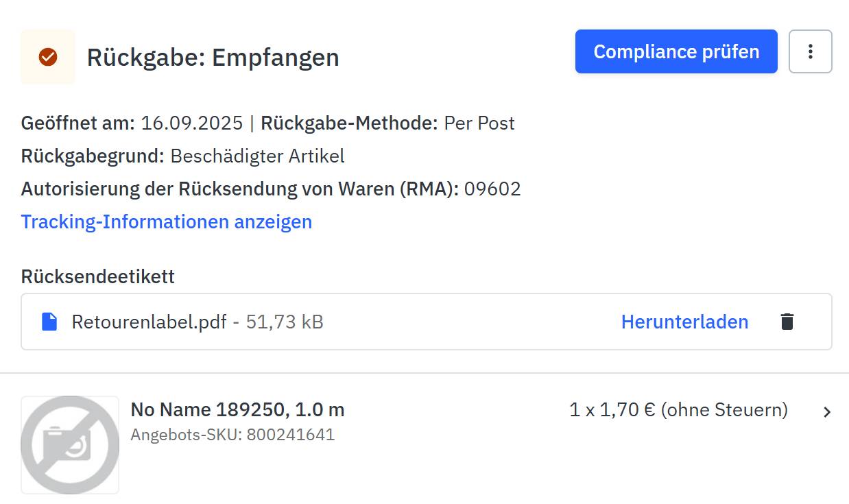Open the kebab menu next to Compliance prüfen
Screen dimensions: 849x504
pyautogui.click(x=811, y=51)
